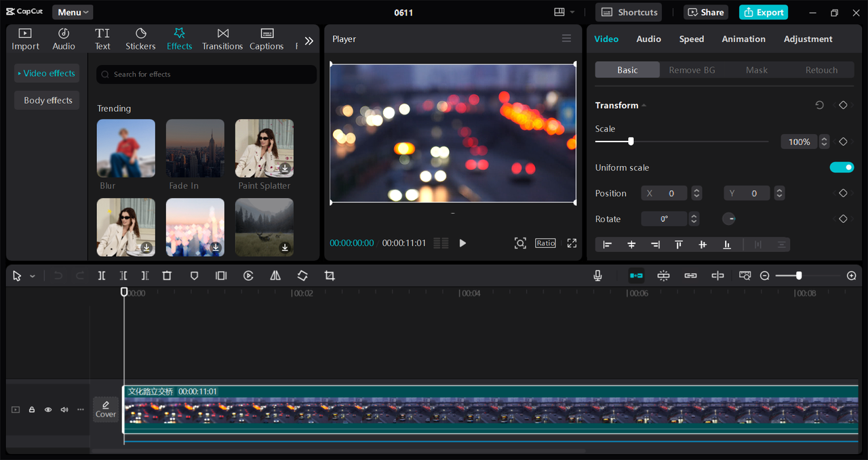Image resolution: width=868 pixels, height=460 pixels.
Task: Lock the main video track
Action: [x=32, y=410]
